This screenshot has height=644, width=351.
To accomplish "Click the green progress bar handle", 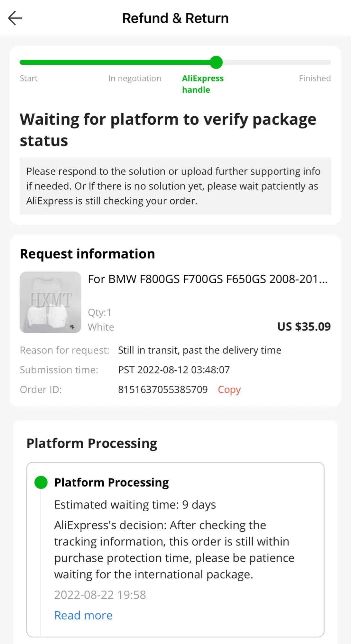I will tap(216, 62).
